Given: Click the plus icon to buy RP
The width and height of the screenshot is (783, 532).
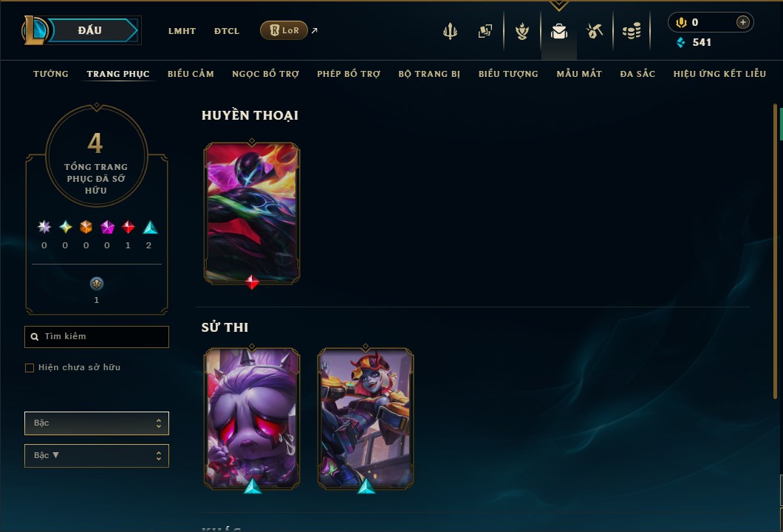Looking at the screenshot, I should (x=742, y=22).
